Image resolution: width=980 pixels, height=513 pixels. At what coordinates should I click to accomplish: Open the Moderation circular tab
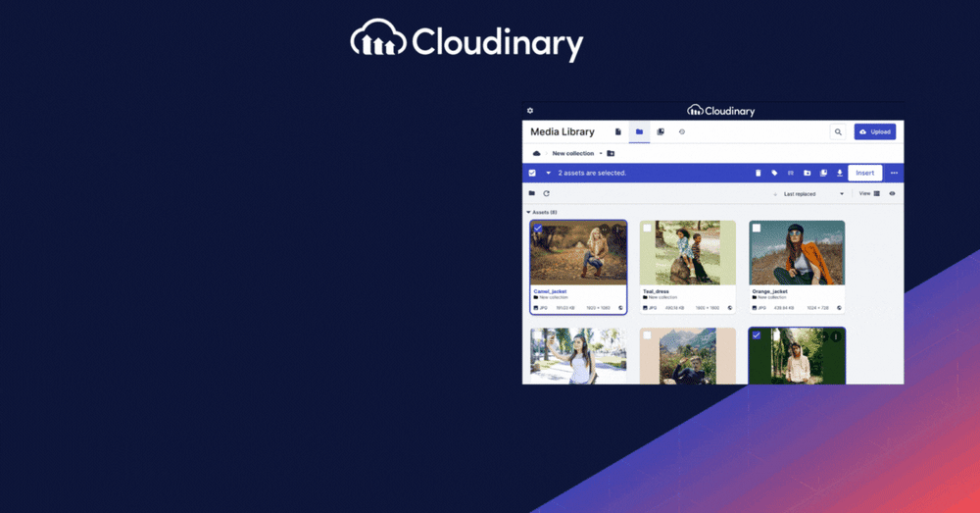681,132
